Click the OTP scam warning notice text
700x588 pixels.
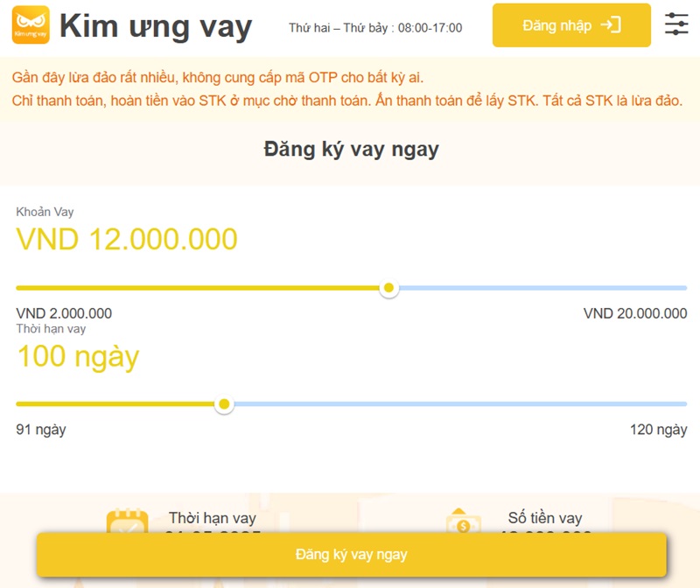coord(219,78)
